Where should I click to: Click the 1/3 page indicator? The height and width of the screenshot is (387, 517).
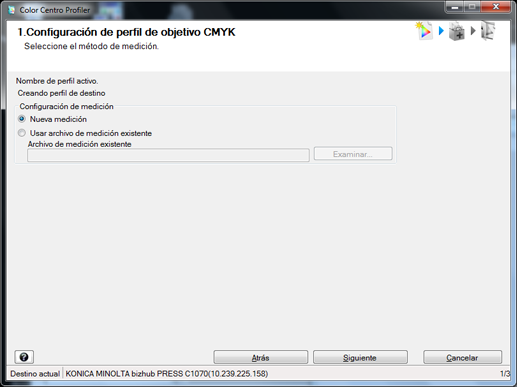[x=505, y=374]
